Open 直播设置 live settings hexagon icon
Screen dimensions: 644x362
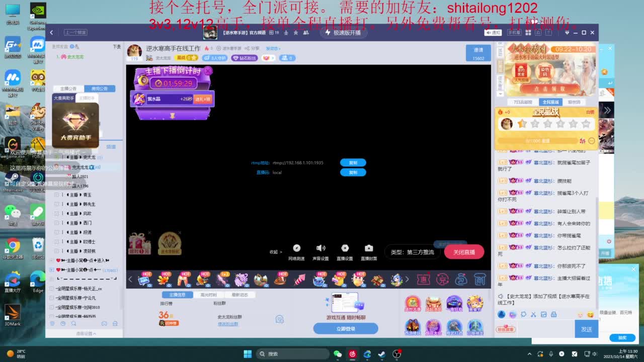point(345,248)
